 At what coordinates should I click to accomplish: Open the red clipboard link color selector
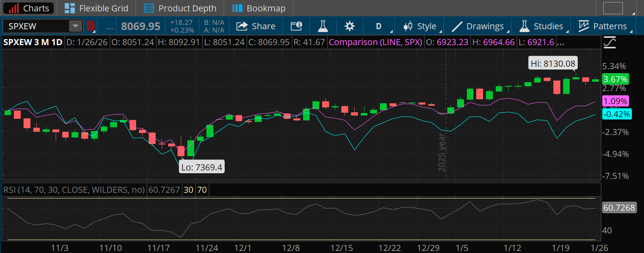click(x=90, y=26)
